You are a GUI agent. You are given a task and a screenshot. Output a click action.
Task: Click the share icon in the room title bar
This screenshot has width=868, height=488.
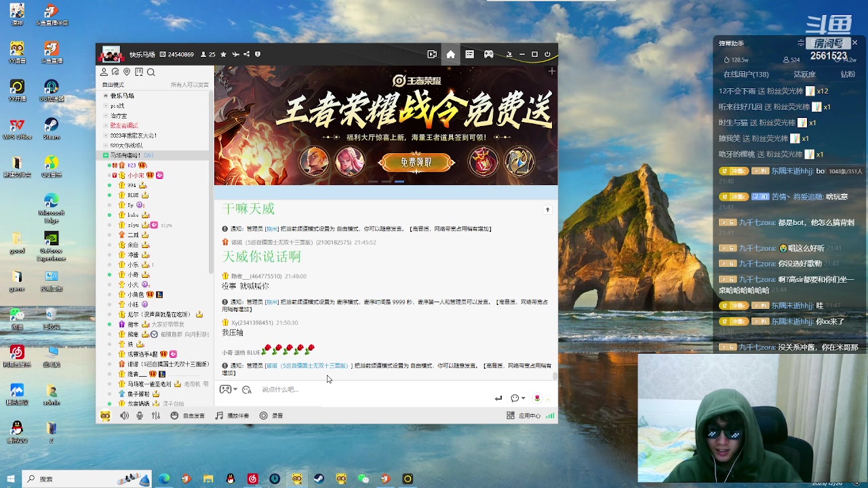(248, 54)
